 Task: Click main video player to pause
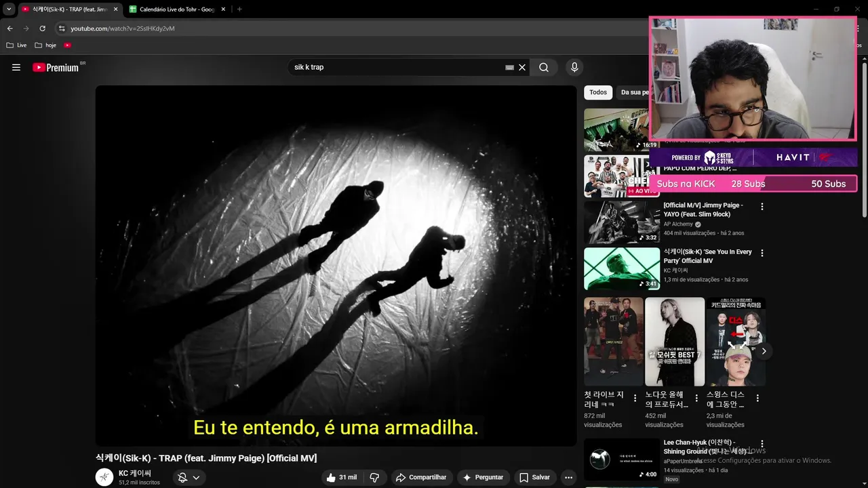click(336, 266)
